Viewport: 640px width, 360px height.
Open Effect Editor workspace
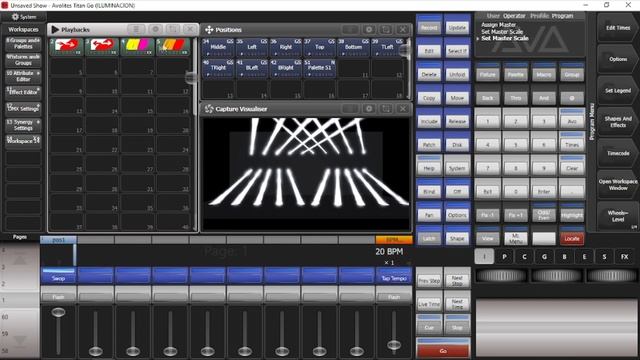pyautogui.click(x=23, y=93)
